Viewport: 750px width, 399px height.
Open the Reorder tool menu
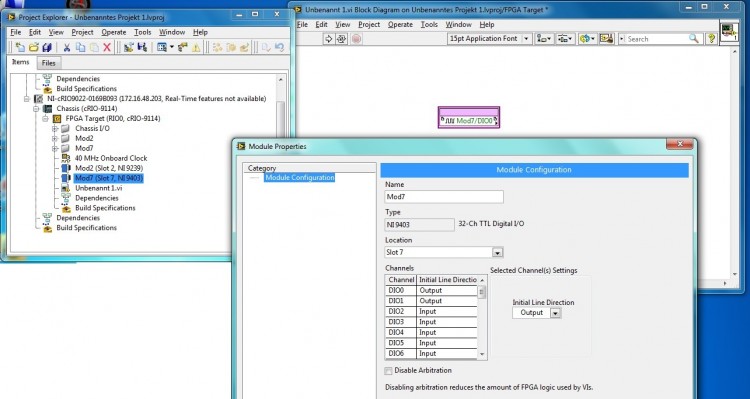[587, 39]
